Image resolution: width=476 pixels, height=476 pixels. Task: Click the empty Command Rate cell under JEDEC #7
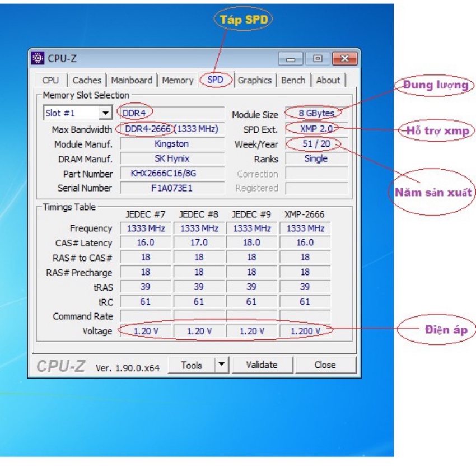(146, 316)
